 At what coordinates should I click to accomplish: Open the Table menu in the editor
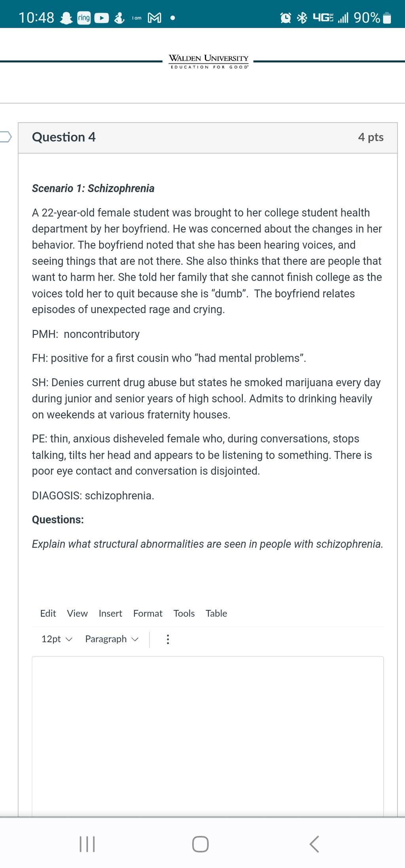coord(216,613)
